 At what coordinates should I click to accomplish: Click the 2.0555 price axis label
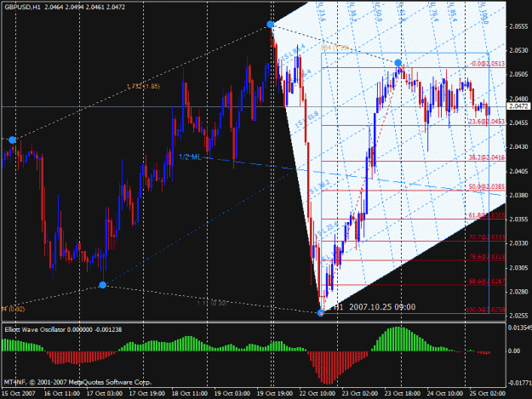point(518,26)
